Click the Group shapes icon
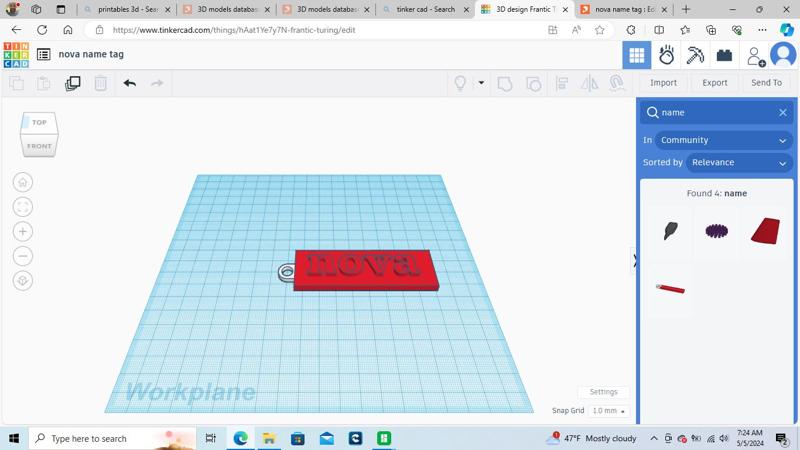 505,83
